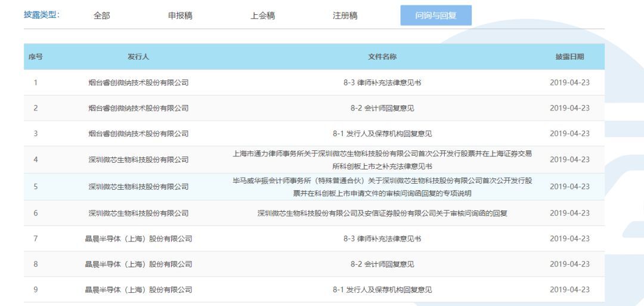This screenshot has height=306, width=644.
Task: Switch to the 注册稿 tab
Action: [x=345, y=16]
